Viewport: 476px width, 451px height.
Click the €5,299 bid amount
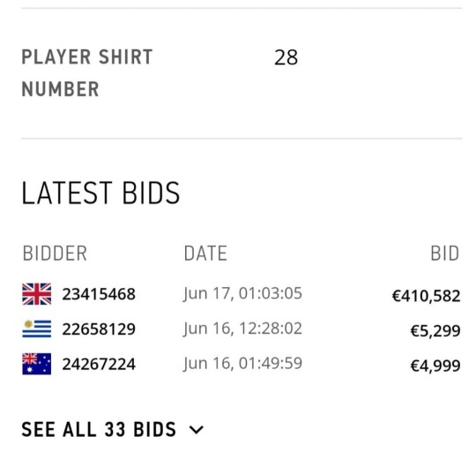pyautogui.click(x=435, y=331)
